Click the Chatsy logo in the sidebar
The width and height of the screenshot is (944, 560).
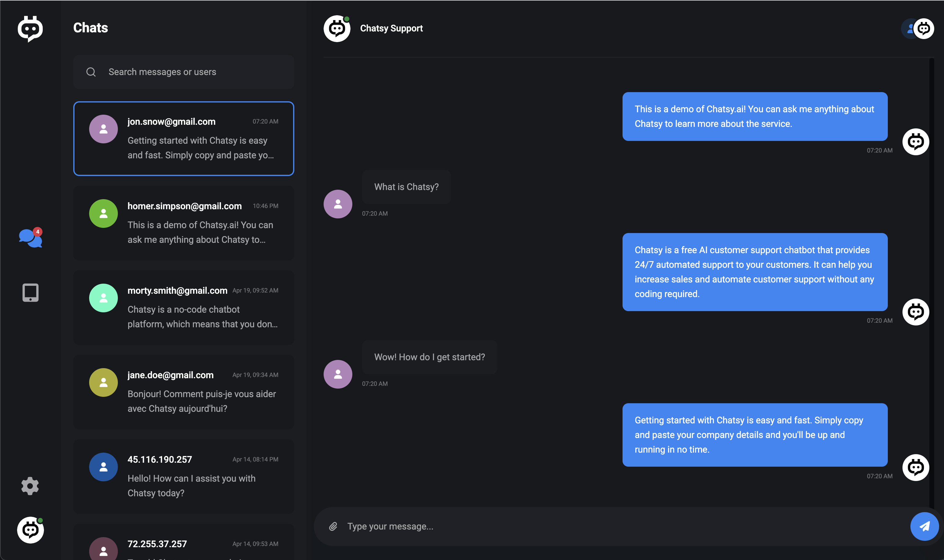pyautogui.click(x=30, y=28)
